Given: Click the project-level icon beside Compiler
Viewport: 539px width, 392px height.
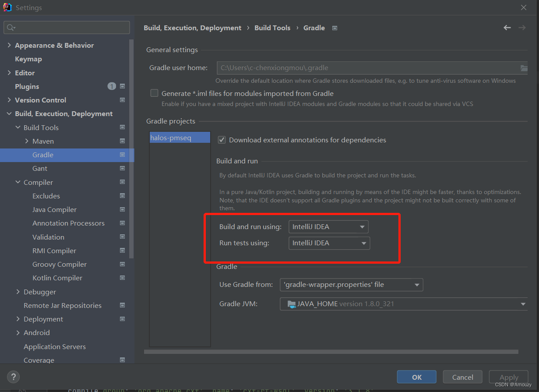Looking at the screenshot, I should coord(123,182).
